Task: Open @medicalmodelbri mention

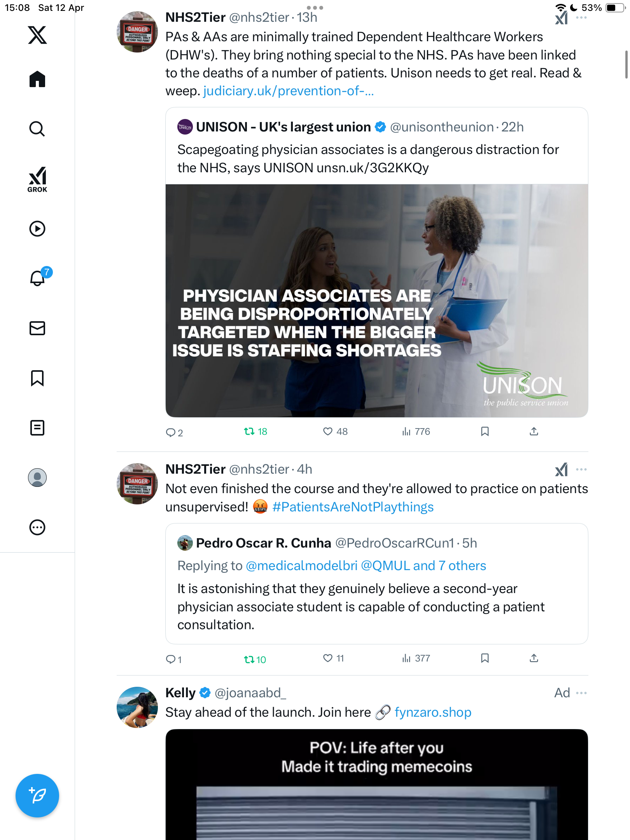Action: click(301, 565)
